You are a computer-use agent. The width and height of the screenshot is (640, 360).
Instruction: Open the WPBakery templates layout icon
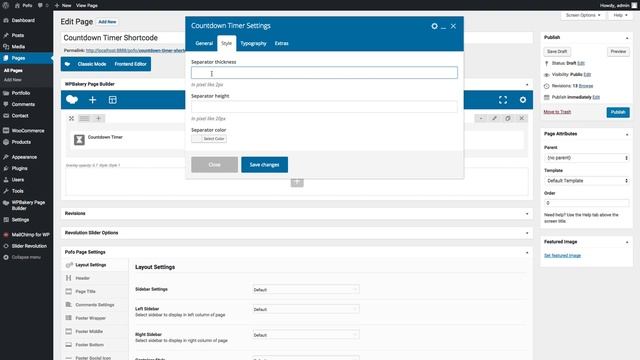coord(113,100)
